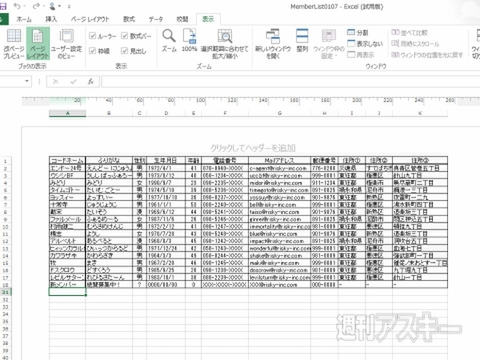Viewport: 480px width, 360px height.
Task: Save the workbook via the floppy icon
Action: point(3,6)
